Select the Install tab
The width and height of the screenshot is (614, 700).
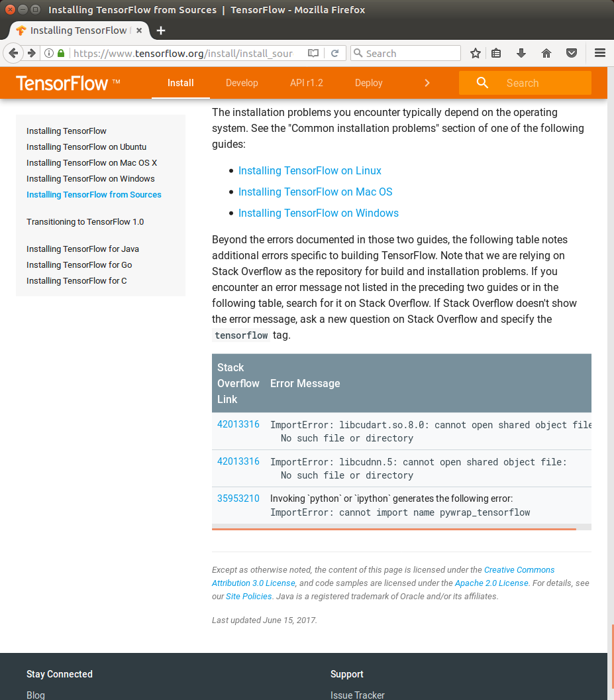181,83
